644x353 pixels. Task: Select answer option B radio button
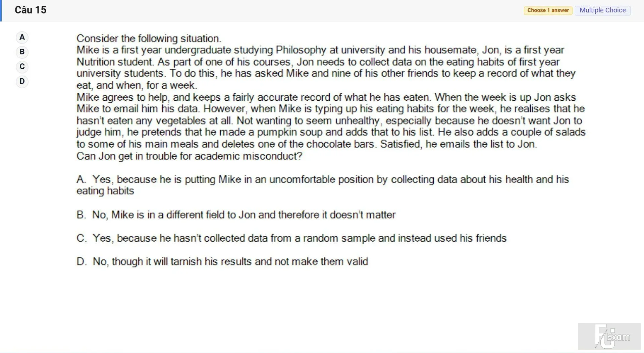point(22,52)
